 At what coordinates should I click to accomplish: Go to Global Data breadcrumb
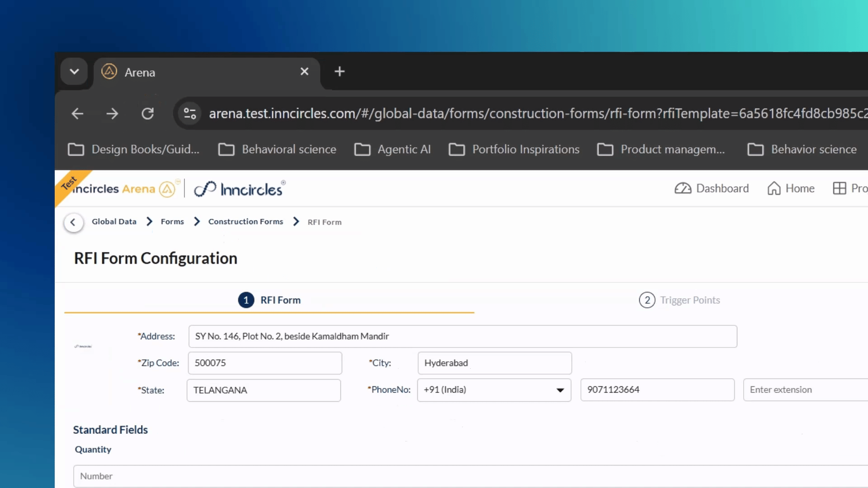[x=114, y=222]
